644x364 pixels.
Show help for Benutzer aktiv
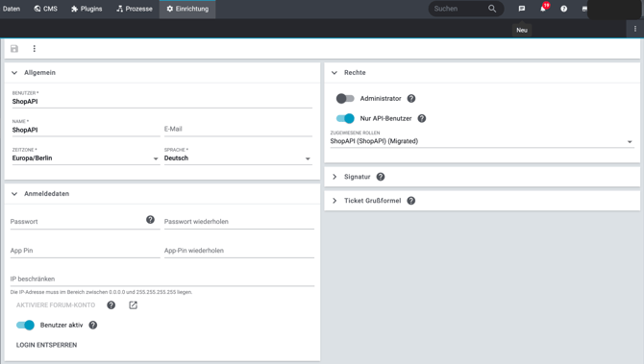pos(93,325)
